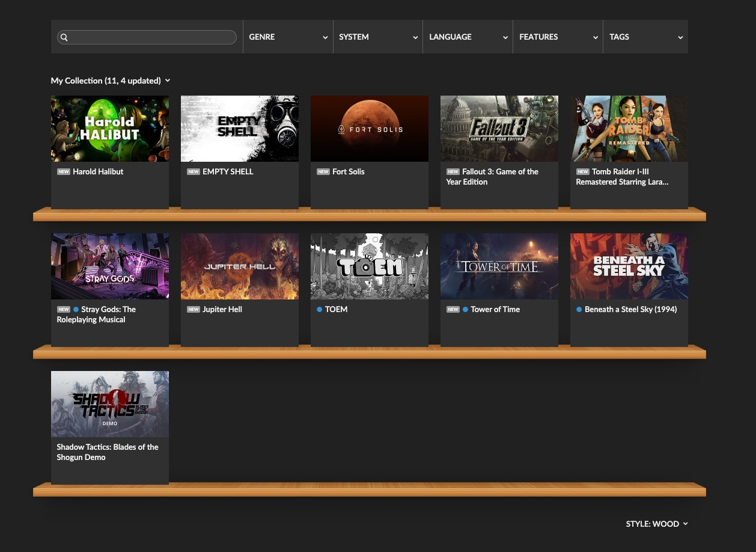Open the Tower of Time cover thumbnail

click(499, 266)
